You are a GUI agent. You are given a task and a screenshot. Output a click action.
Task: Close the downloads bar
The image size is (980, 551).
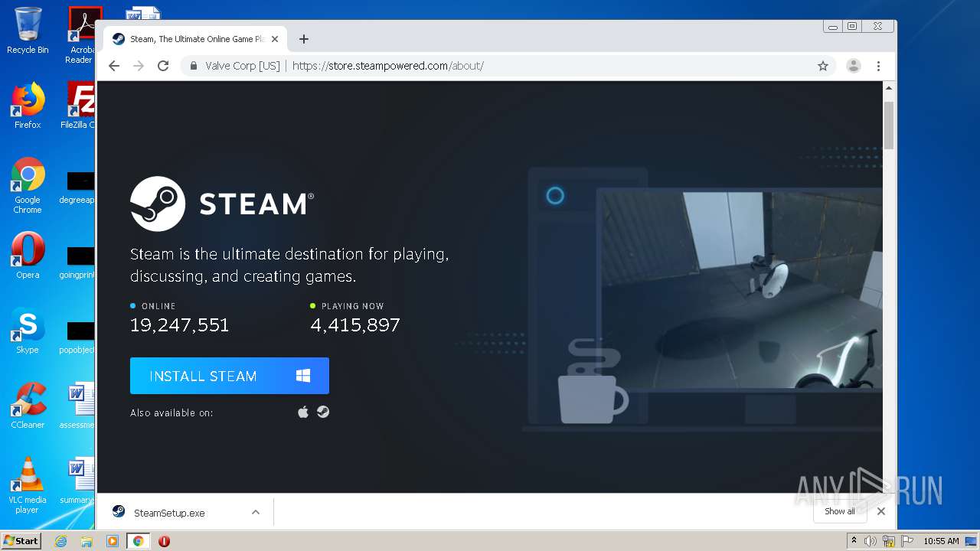coord(881,511)
